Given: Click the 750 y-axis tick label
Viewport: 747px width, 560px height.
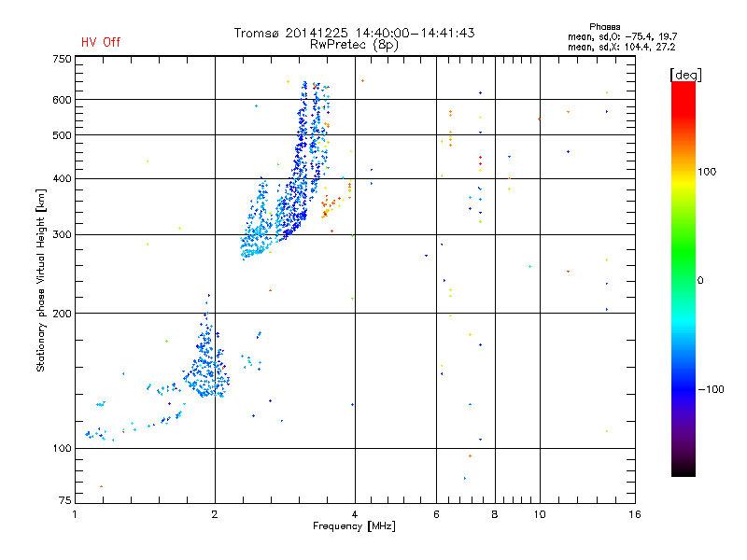Looking at the screenshot, I should pos(62,59).
